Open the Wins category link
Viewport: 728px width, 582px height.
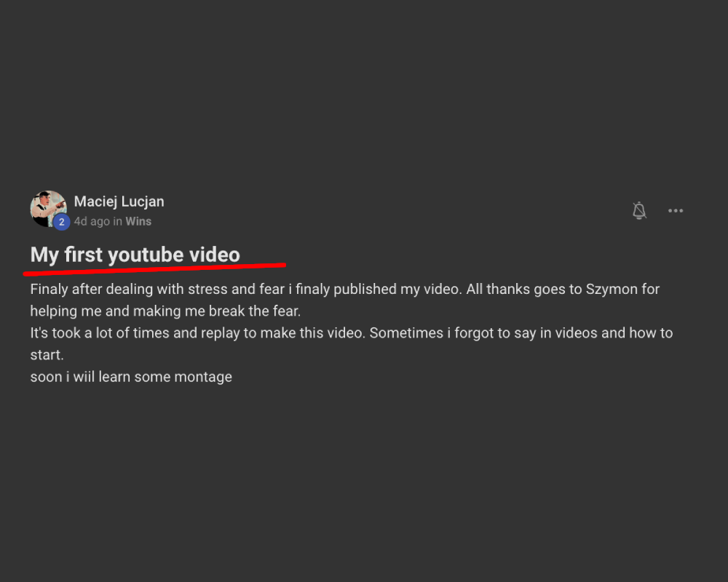tap(138, 221)
